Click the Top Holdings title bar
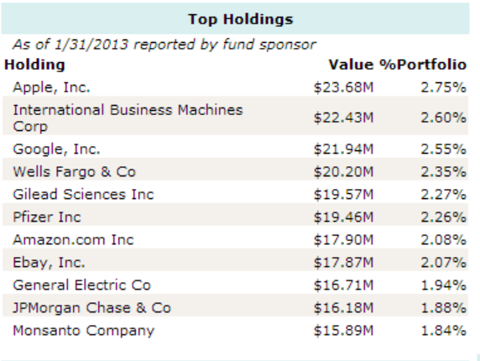 pyautogui.click(x=235, y=19)
